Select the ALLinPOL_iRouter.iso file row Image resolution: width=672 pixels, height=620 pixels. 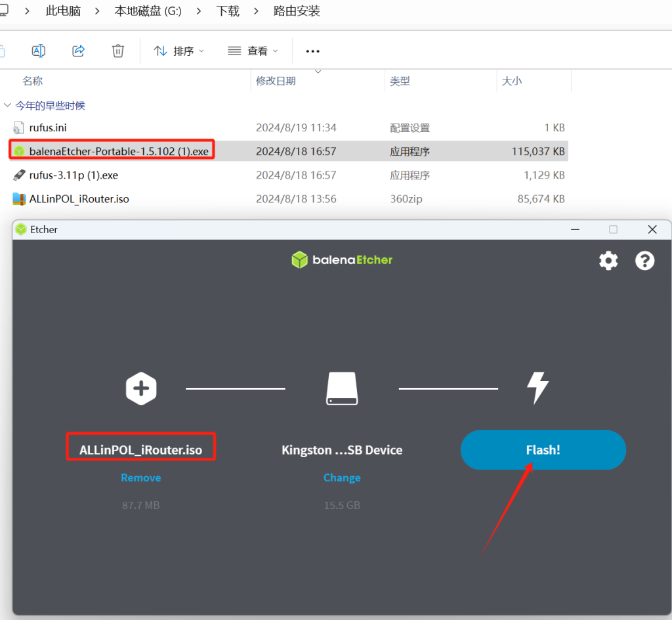coord(288,199)
